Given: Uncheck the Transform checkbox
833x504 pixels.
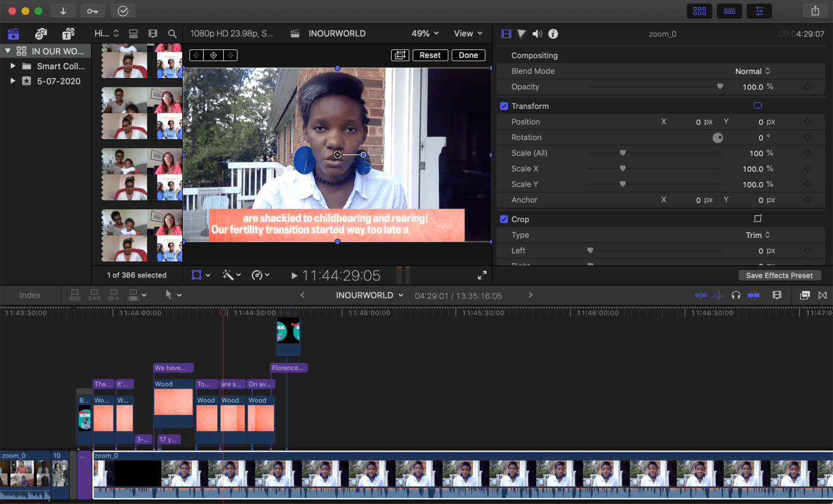Looking at the screenshot, I should pos(504,106).
